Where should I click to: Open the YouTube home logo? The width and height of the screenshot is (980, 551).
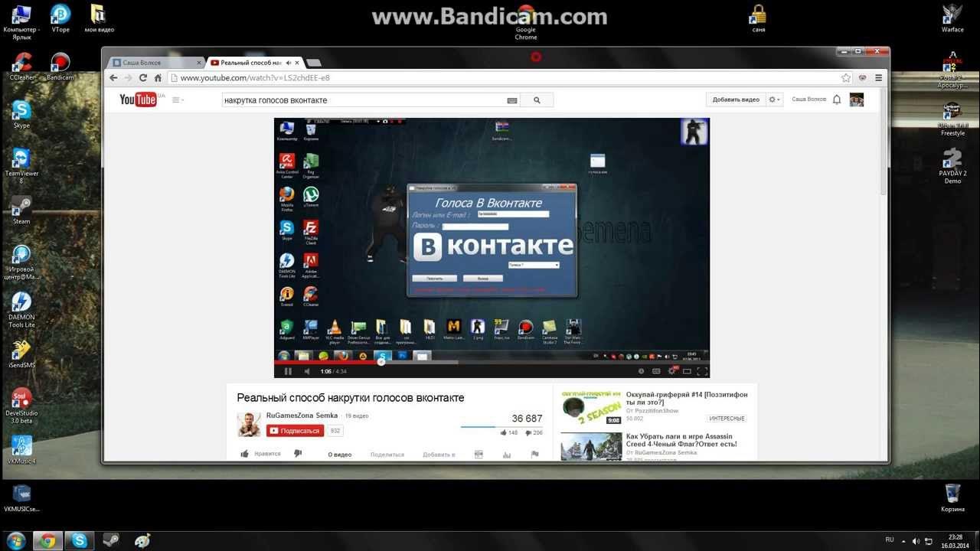(x=139, y=99)
